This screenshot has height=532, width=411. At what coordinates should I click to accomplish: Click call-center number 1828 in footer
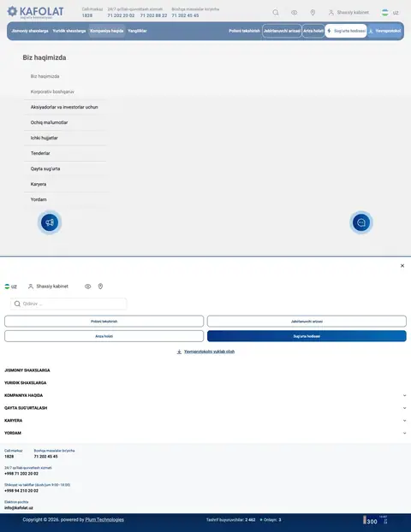pyautogui.click(x=9, y=457)
